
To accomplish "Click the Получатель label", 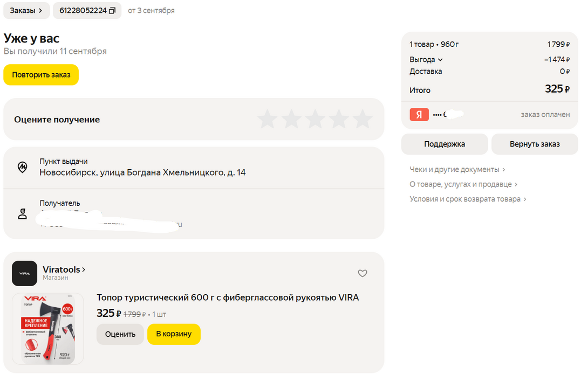I will coord(60,203).
